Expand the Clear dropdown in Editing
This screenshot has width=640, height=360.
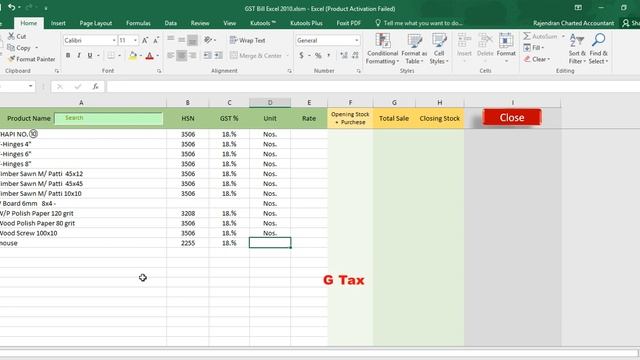click(x=549, y=60)
